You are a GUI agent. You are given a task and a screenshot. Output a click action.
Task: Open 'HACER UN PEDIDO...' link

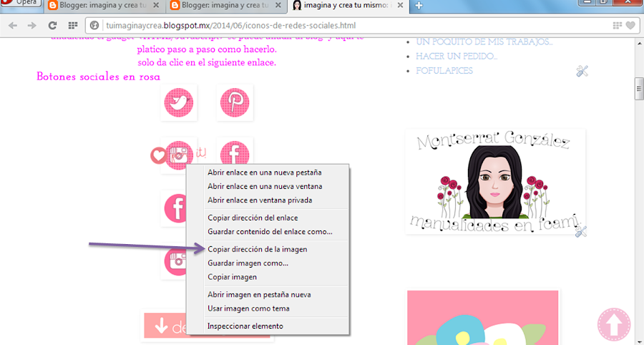(x=457, y=57)
